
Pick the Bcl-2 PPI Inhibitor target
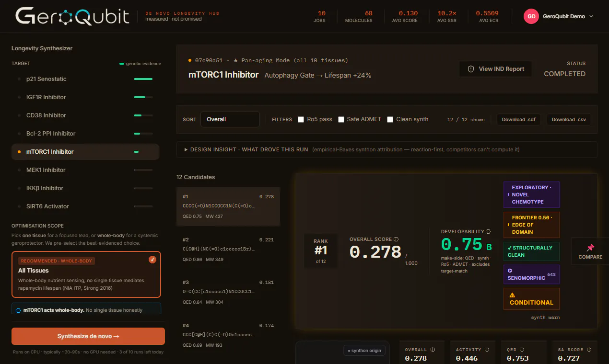point(85,134)
